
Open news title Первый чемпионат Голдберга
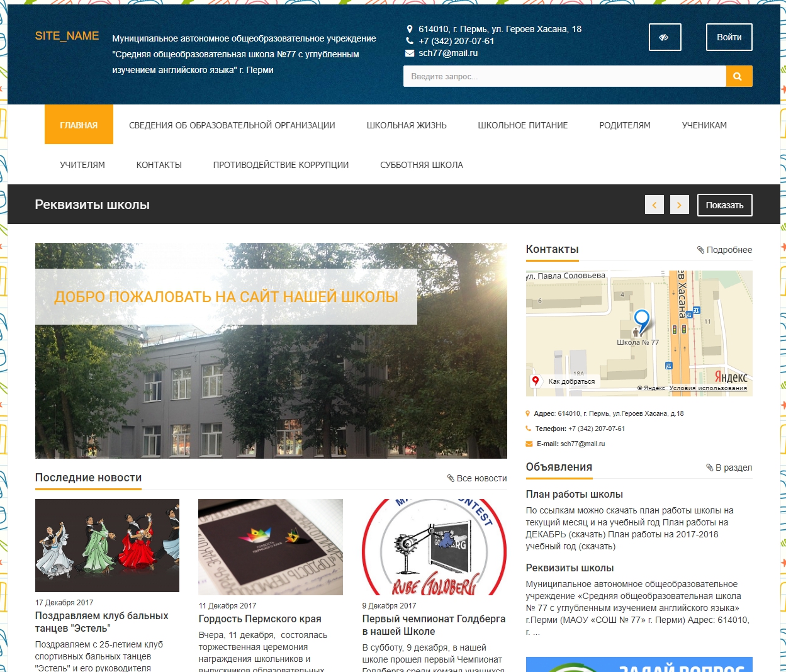434,625
